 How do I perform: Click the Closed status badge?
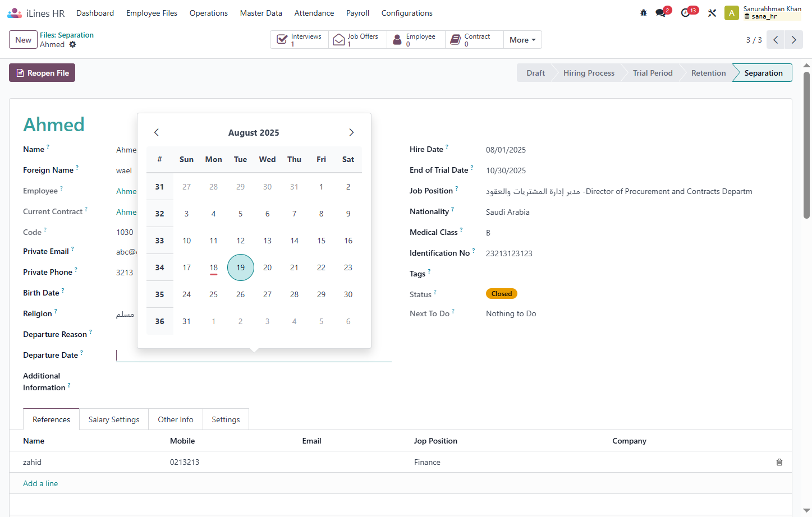point(502,294)
